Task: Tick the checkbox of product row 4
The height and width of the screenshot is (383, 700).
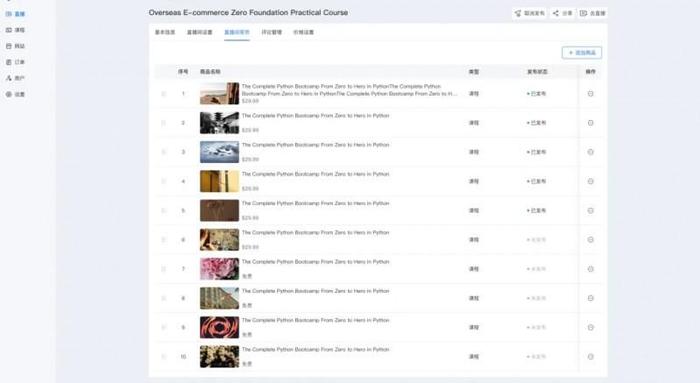Action: (163, 181)
